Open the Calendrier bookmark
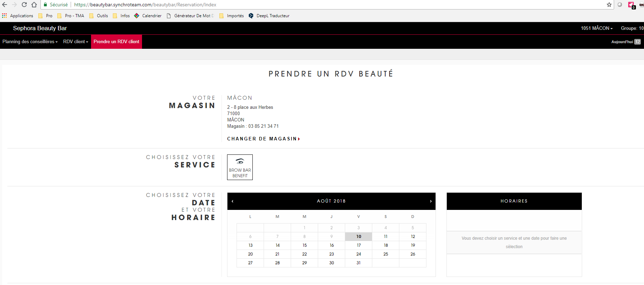644x285 pixels. pos(148,16)
